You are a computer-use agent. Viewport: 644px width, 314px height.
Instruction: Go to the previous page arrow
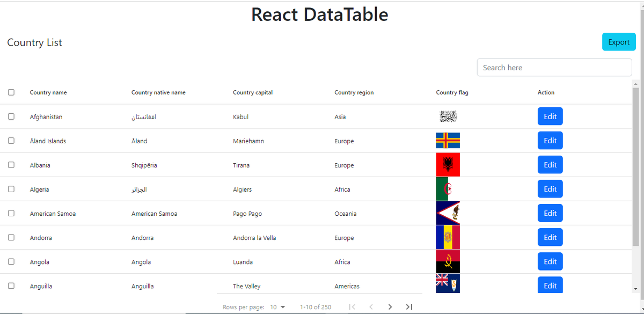371,307
